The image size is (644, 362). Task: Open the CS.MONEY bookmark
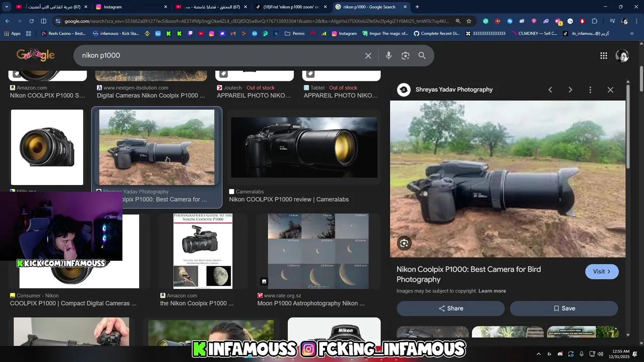(534, 34)
